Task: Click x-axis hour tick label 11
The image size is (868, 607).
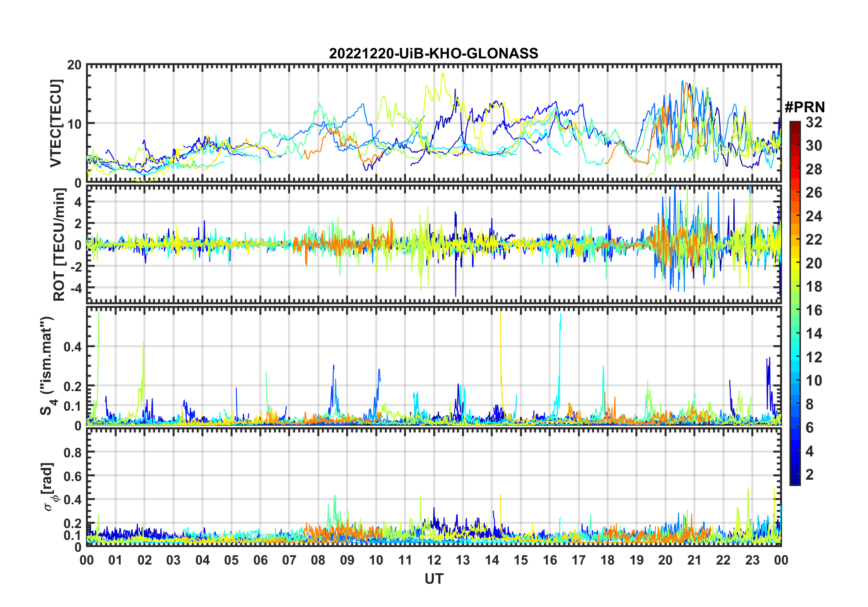Action: pyautogui.click(x=405, y=560)
